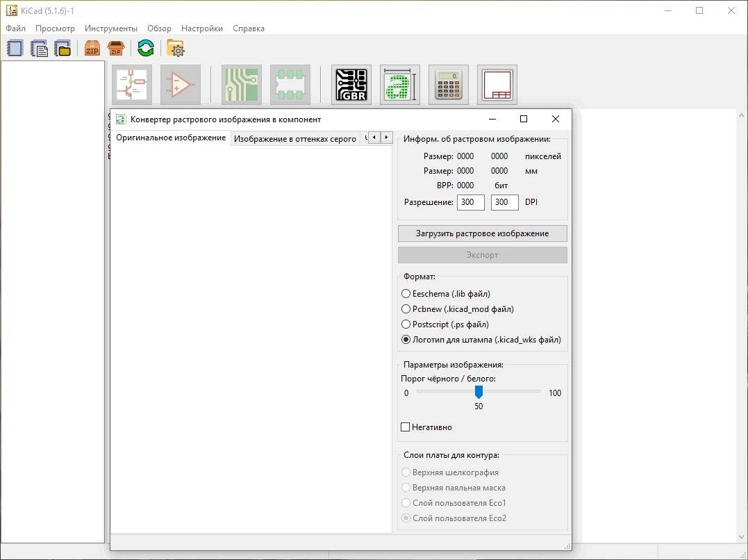Click the Загрузить растровое изображение button
This screenshot has height=560, width=748.
coord(482,233)
